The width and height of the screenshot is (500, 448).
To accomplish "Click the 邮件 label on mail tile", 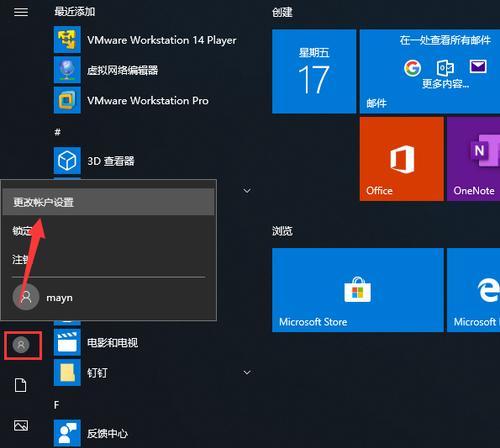I will [x=376, y=103].
